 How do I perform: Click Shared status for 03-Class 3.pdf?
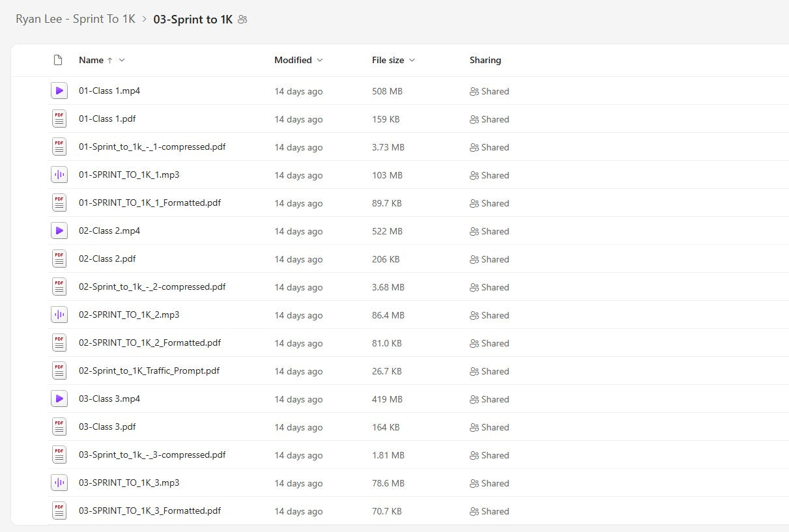click(489, 427)
